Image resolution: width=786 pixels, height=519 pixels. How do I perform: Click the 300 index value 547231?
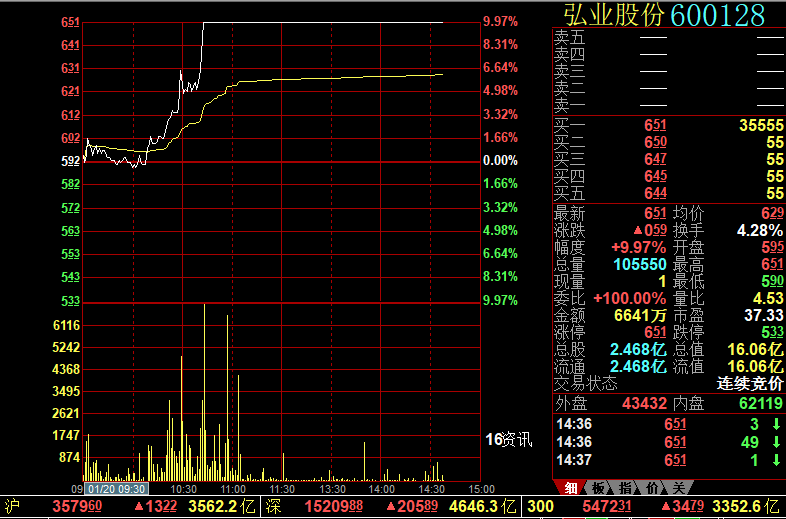coord(607,506)
